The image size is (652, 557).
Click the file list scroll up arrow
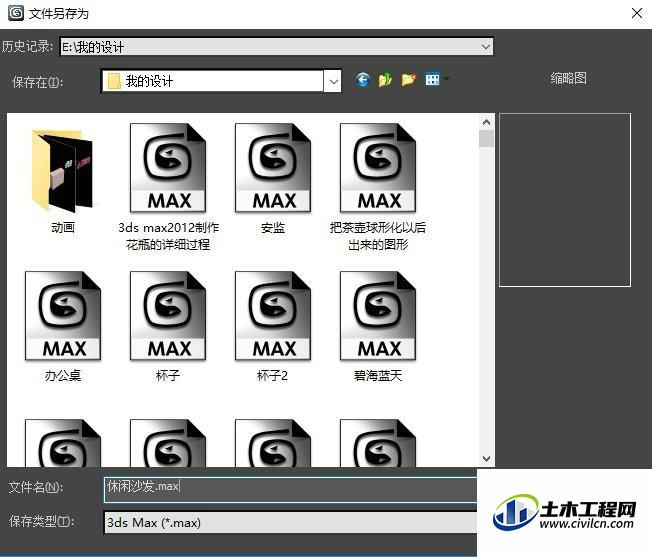[486, 122]
